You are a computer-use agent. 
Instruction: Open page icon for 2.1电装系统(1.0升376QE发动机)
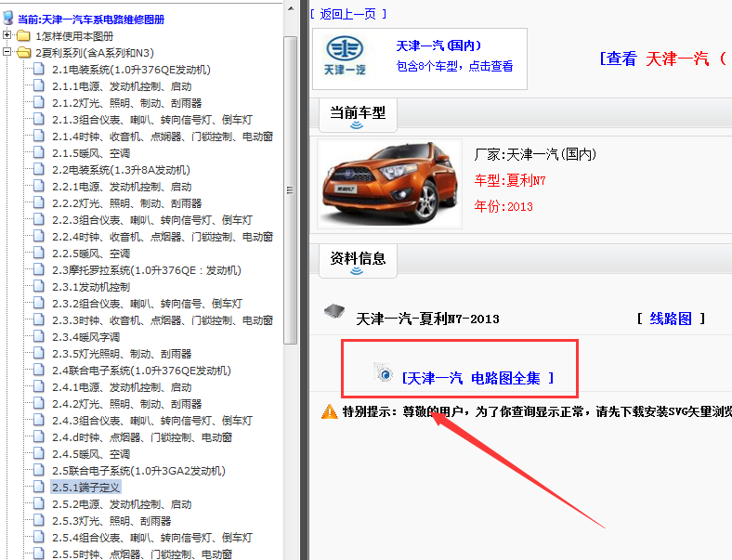point(39,69)
